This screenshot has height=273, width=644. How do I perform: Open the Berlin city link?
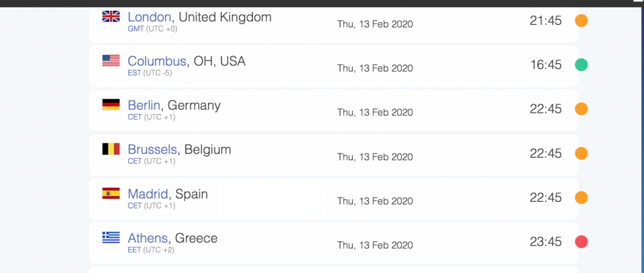144,105
